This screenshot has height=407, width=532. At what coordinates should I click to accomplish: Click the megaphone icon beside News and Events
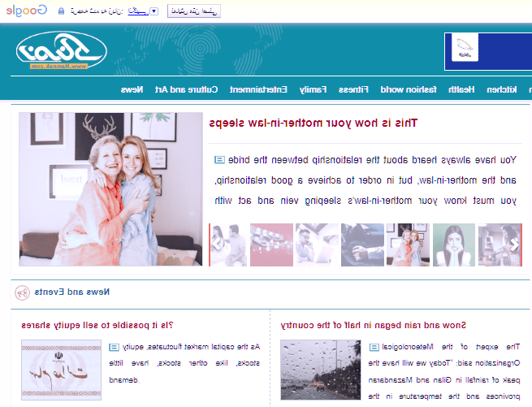pyautogui.click(x=23, y=292)
